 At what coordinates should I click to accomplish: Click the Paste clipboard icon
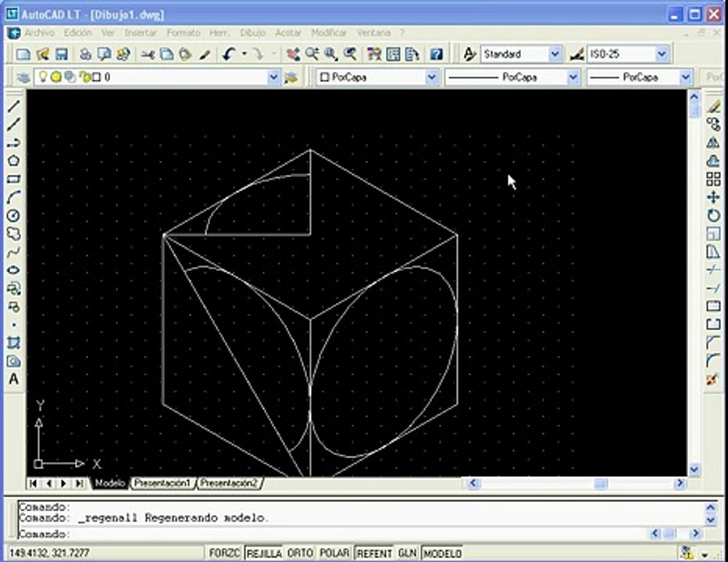[185, 55]
